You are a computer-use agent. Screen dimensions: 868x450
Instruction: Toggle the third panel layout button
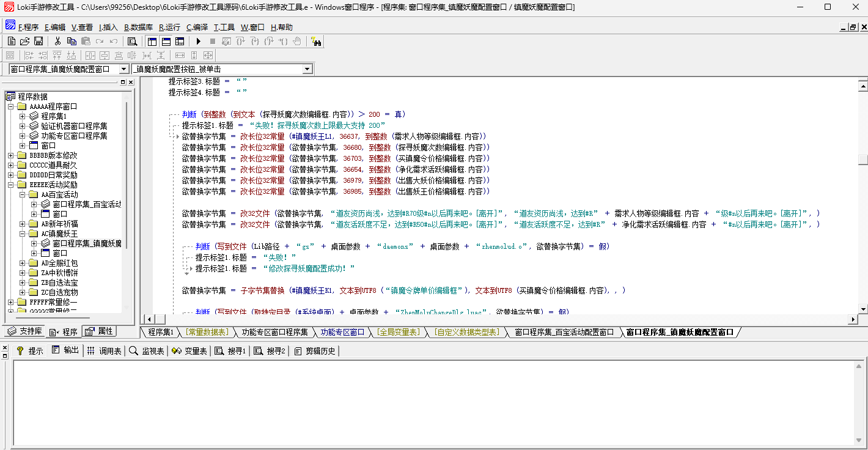point(180,42)
